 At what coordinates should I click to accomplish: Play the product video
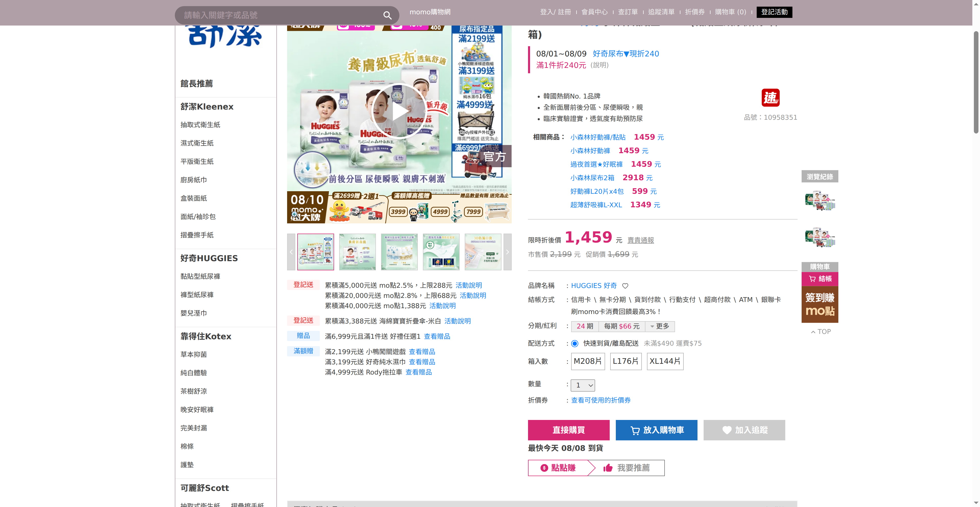399,111
